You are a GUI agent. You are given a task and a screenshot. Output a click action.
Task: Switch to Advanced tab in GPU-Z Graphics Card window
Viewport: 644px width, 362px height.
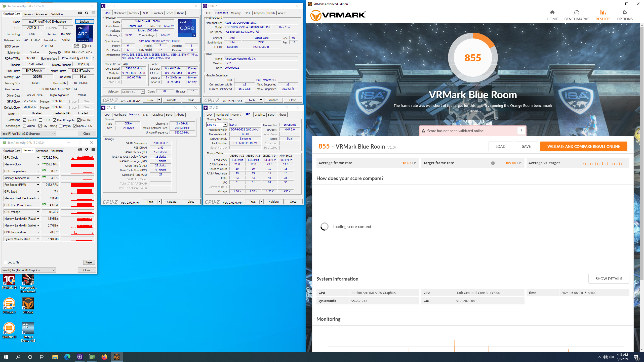[42, 14]
